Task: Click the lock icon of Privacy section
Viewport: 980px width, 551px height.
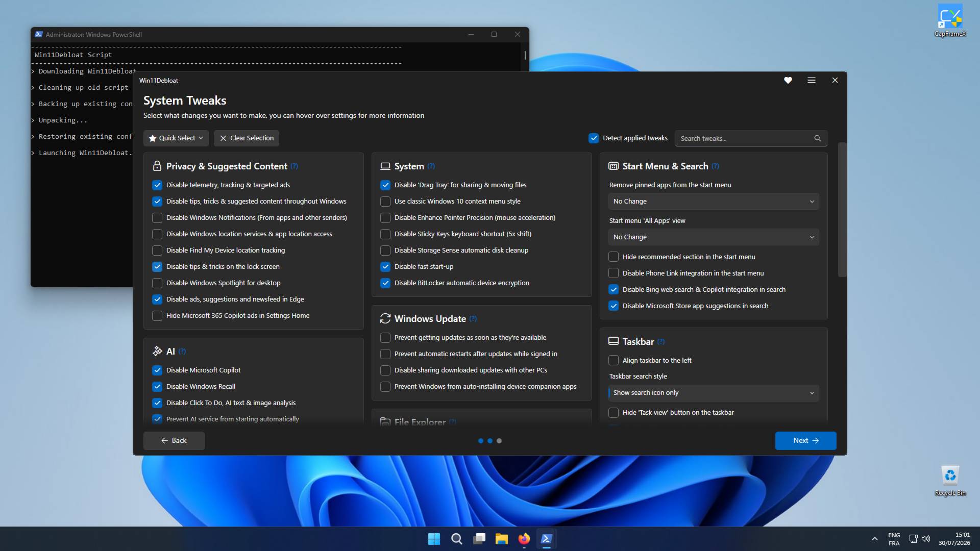Action: click(157, 166)
